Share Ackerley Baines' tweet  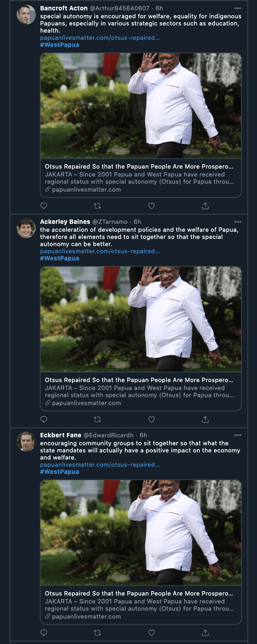(205, 419)
